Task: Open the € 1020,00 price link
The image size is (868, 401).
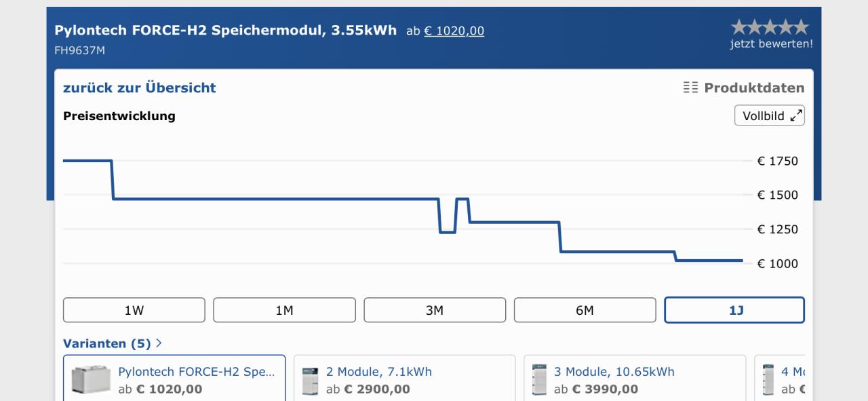Action: (454, 31)
